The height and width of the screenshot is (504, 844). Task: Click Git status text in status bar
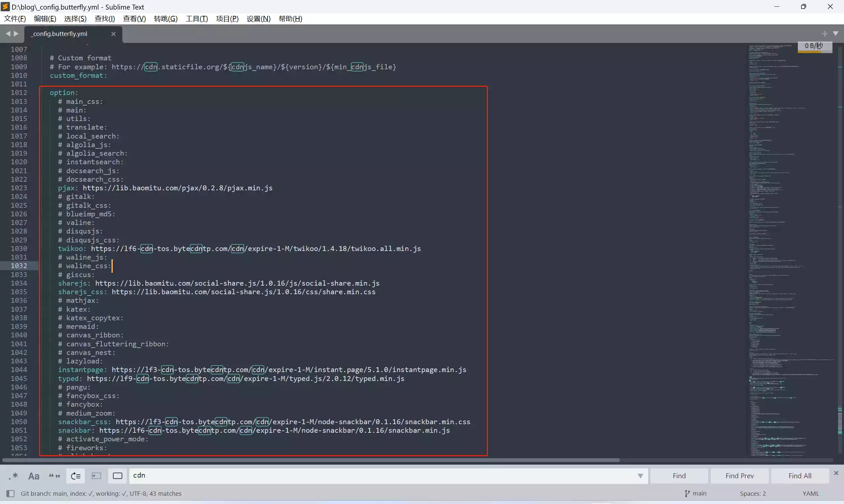point(101,493)
